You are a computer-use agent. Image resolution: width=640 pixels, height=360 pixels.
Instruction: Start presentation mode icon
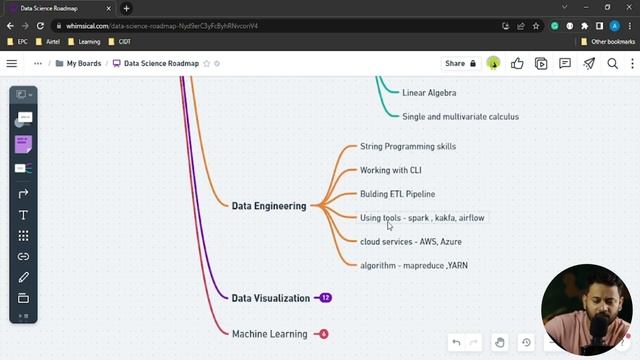coord(541,64)
